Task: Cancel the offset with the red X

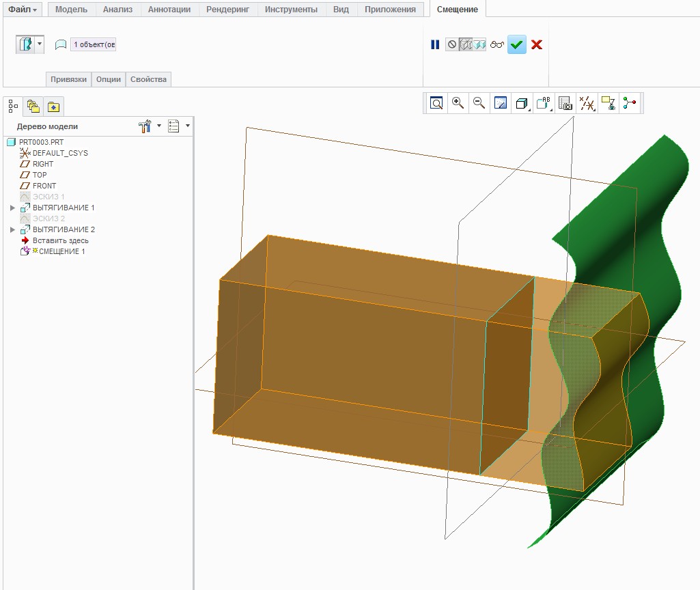Action: click(537, 44)
